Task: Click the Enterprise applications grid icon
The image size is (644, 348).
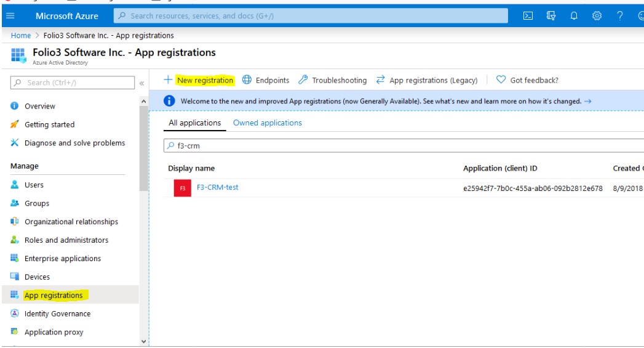Action: pos(14,258)
